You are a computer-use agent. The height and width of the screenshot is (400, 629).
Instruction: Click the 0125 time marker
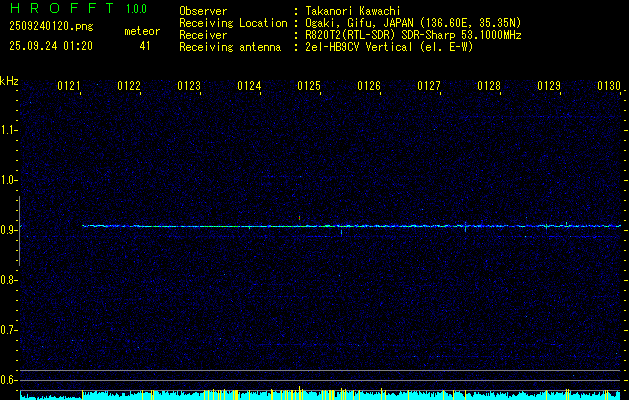tap(309, 86)
